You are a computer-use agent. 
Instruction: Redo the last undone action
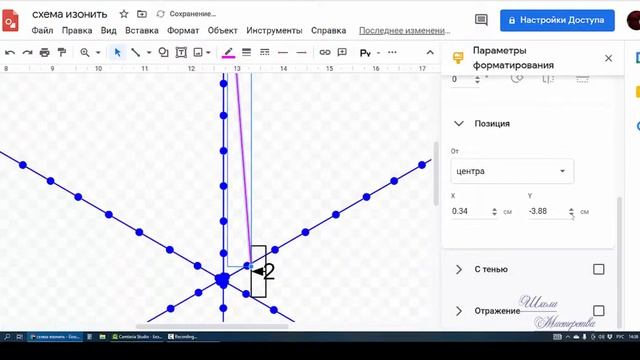27,53
